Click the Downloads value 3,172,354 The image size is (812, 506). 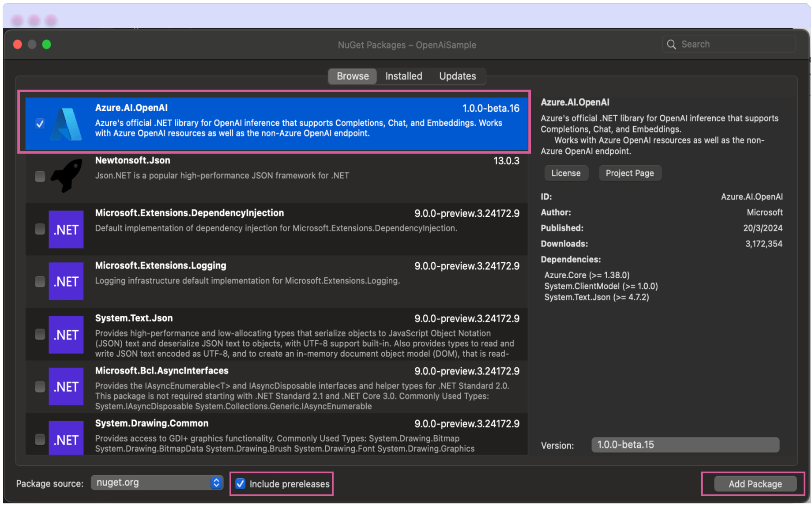coord(764,244)
